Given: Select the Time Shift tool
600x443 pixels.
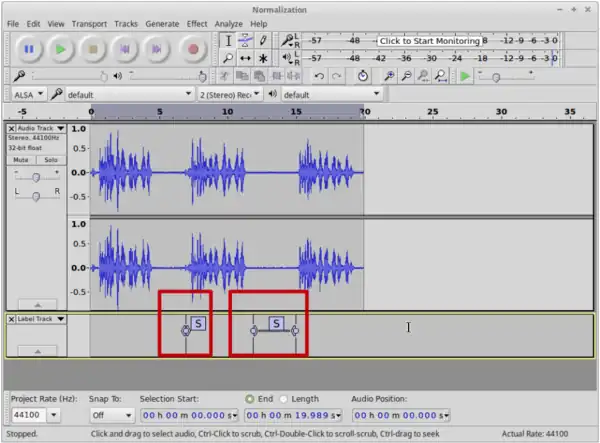Looking at the screenshot, I should tap(245, 58).
